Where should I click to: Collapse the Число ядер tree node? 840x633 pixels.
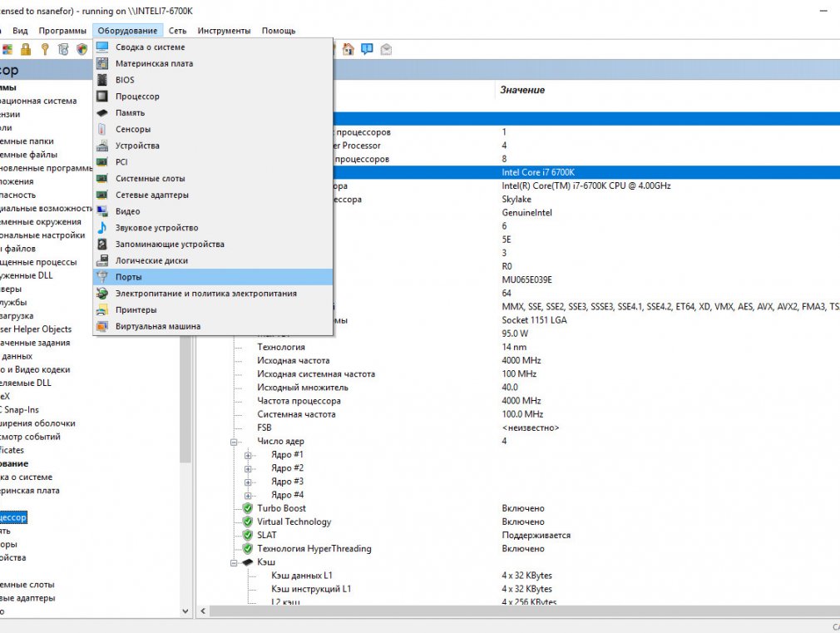(x=234, y=442)
